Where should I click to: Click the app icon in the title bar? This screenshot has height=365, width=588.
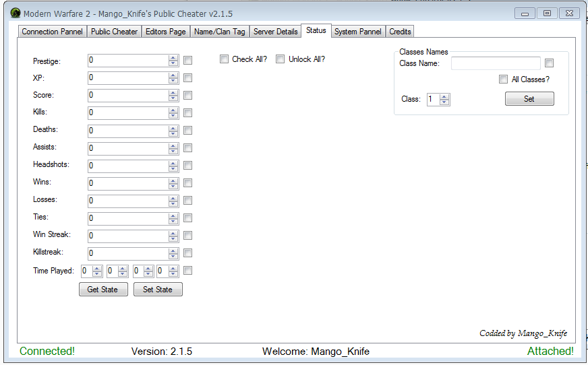(16, 13)
